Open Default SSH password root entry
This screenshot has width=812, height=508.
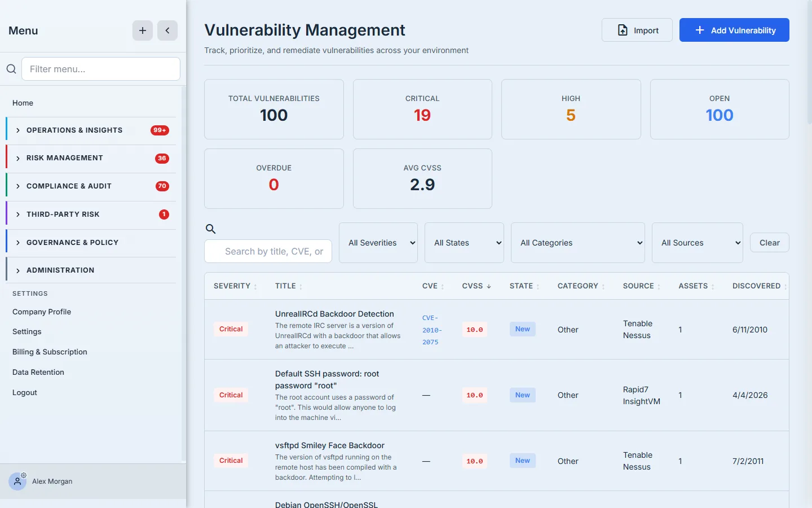pos(327,379)
